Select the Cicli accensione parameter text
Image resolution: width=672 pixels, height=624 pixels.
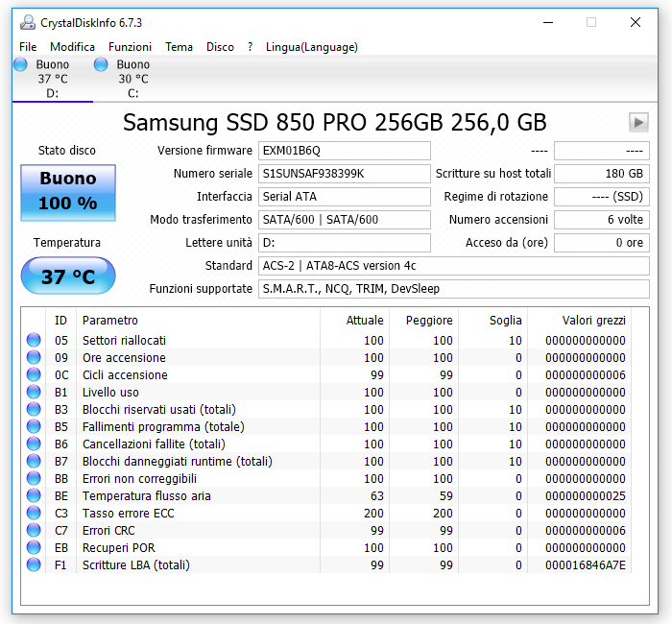125,375
